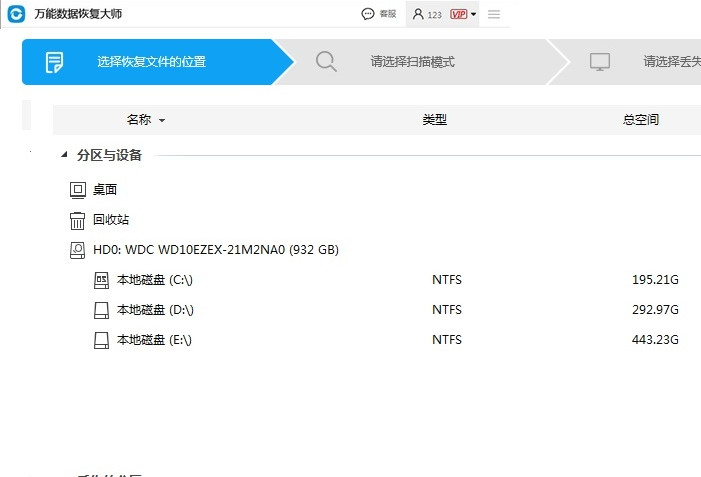
Task: Click the 万能数据恢复大师 title text
Action: tap(78, 14)
